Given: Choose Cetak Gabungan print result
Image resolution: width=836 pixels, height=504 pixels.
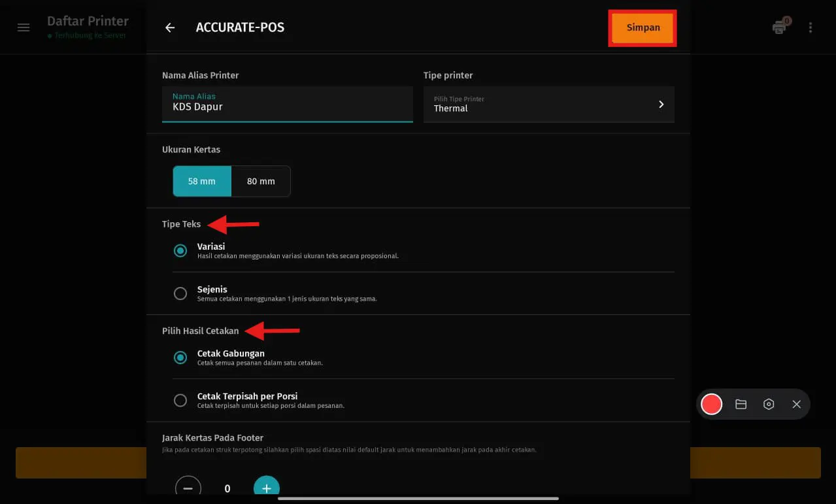Looking at the screenshot, I should click(x=180, y=358).
